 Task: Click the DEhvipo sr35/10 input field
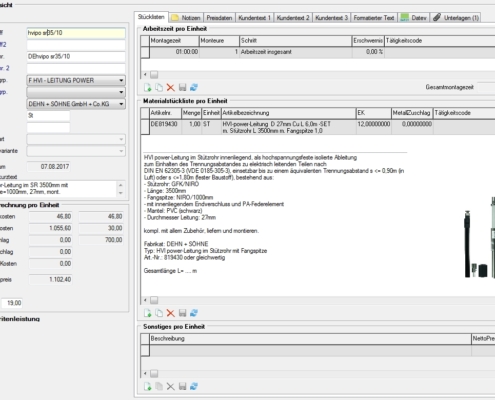76,56
